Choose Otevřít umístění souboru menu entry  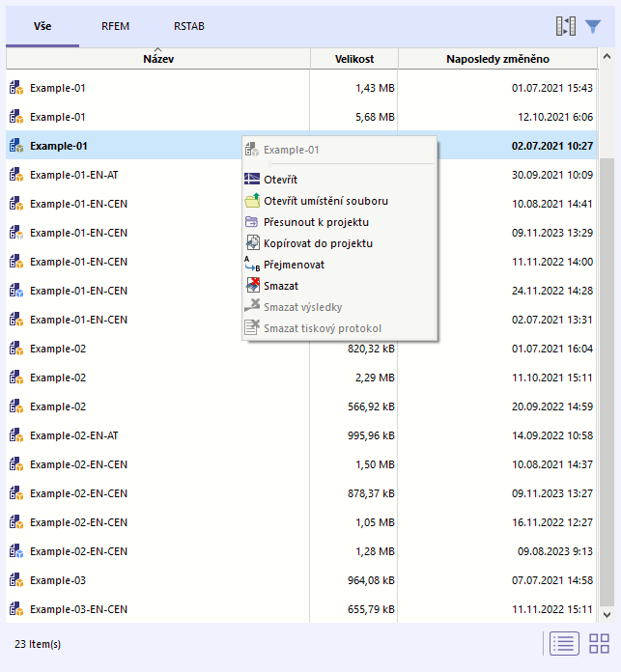coord(325,201)
